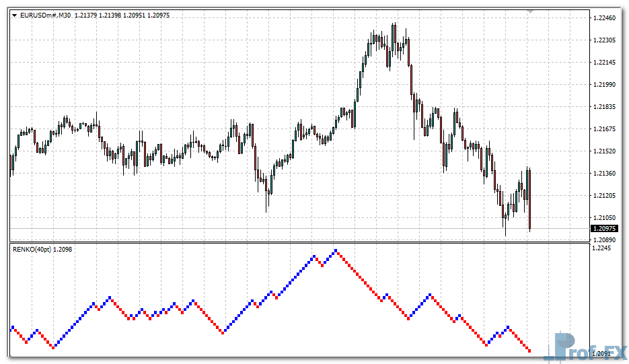Click the horizontal current price line

point(269,229)
